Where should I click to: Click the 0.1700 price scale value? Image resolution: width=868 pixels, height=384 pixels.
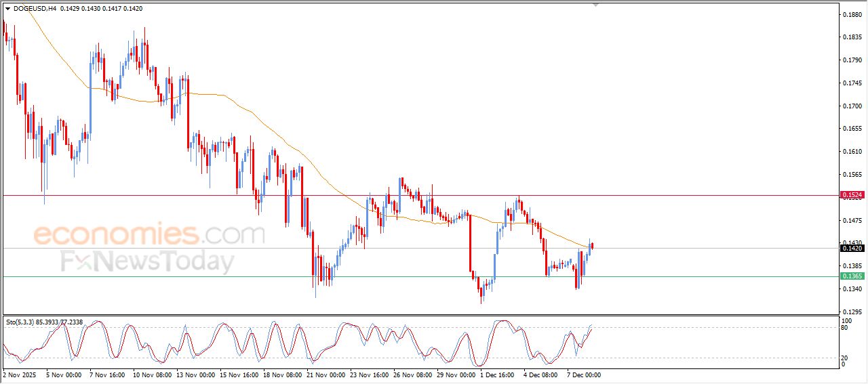pos(851,106)
